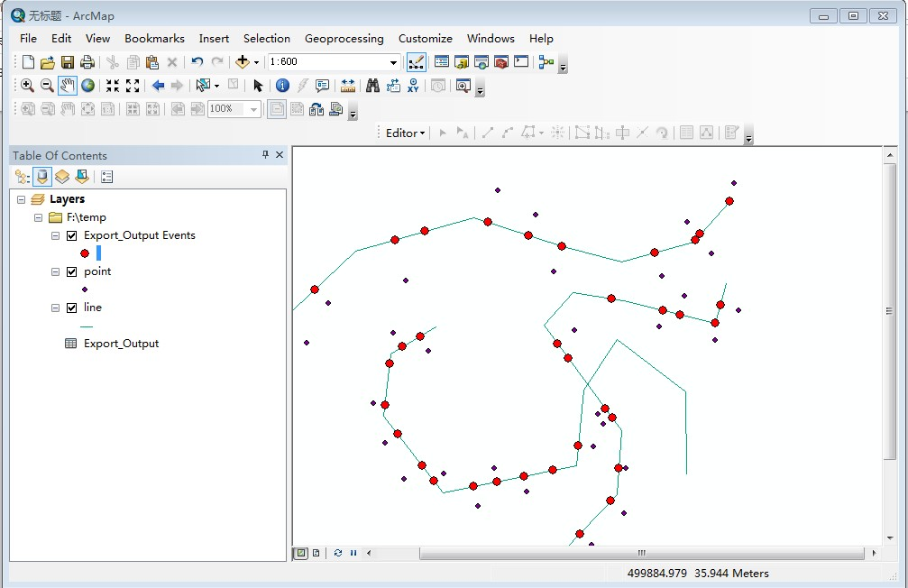Open the Bookmarks menu
Screen dimensions: 908x588
tap(154, 38)
